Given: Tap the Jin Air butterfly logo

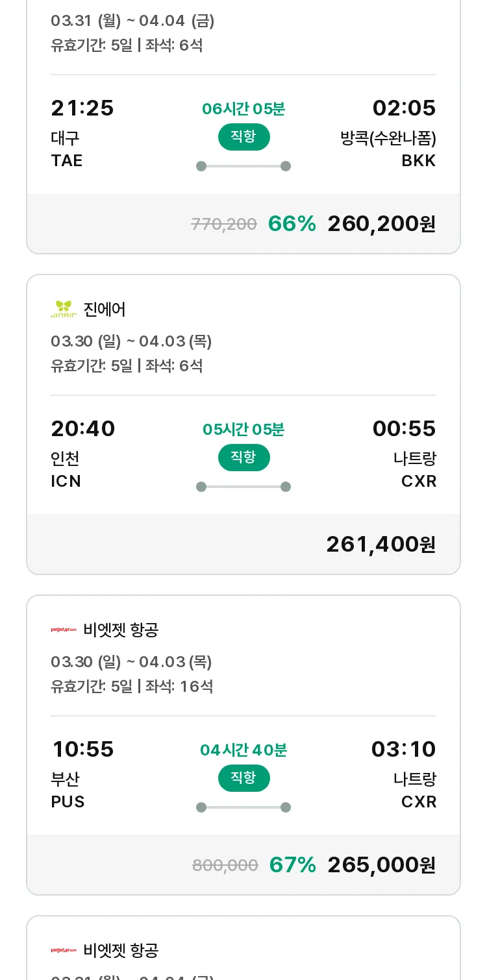Looking at the screenshot, I should tap(64, 310).
